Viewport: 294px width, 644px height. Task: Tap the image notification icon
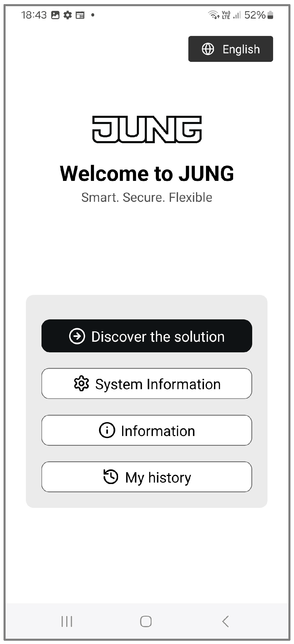[x=55, y=15]
